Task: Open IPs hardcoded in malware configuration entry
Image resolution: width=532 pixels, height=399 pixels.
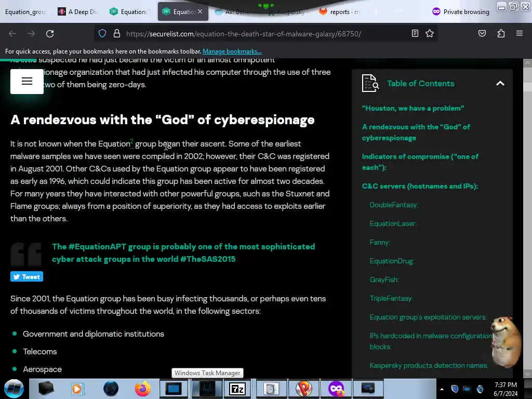Action: click(x=431, y=341)
